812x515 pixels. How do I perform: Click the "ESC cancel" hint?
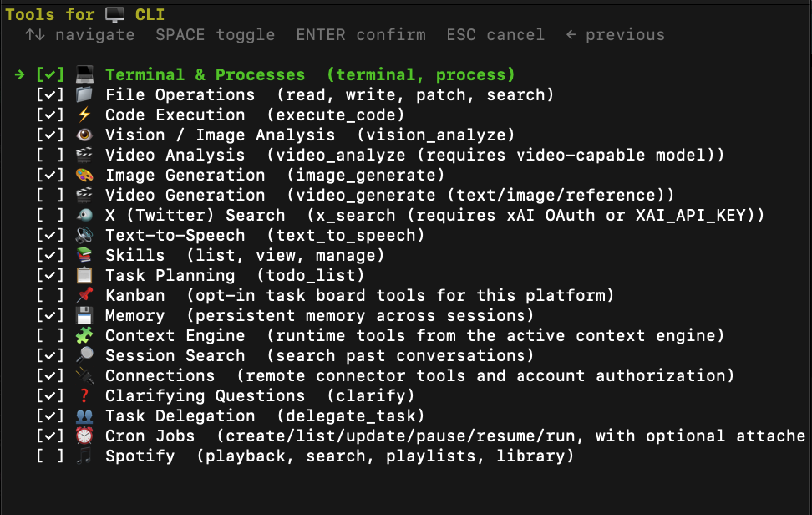pyautogui.click(x=495, y=35)
